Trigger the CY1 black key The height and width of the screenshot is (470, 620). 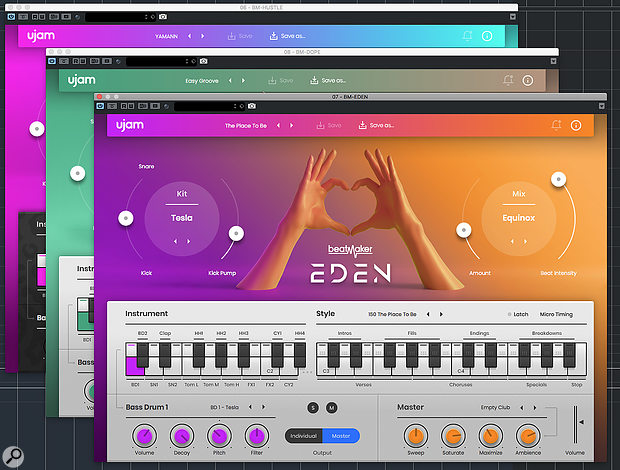(x=278, y=354)
